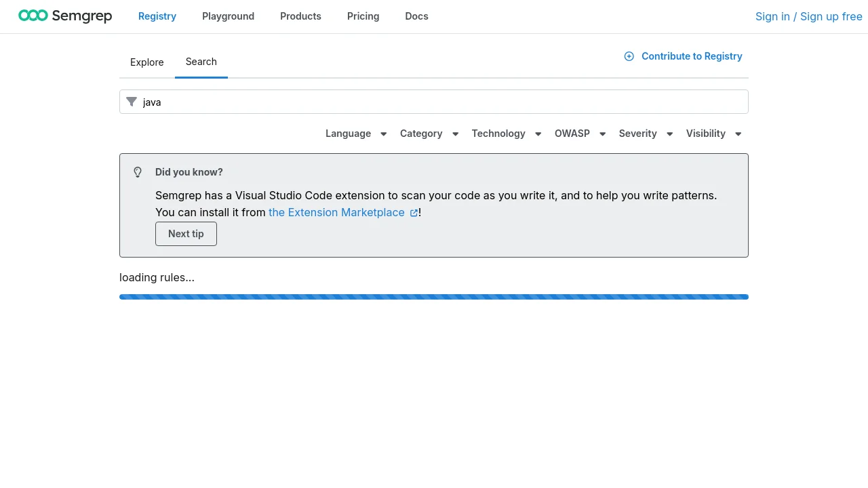Viewport: 868px width, 488px height.
Task: Click the external link icon after Extension Marketplace
Action: point(414,213)
